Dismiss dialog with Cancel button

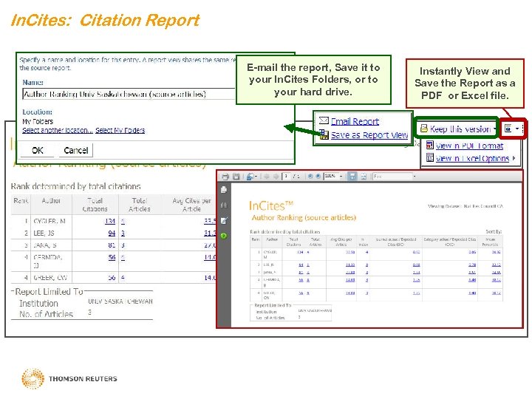point(75,150)
